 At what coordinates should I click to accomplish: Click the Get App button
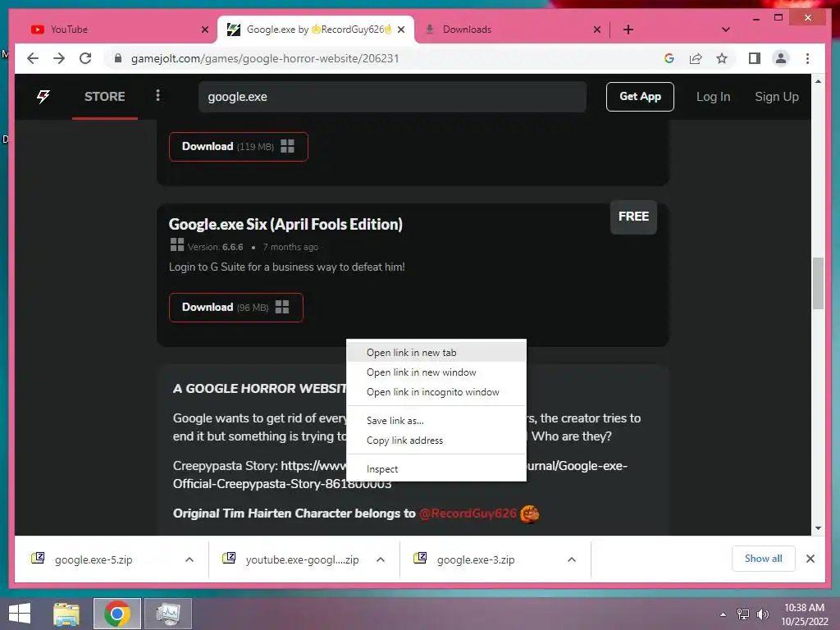pos(640,97)
